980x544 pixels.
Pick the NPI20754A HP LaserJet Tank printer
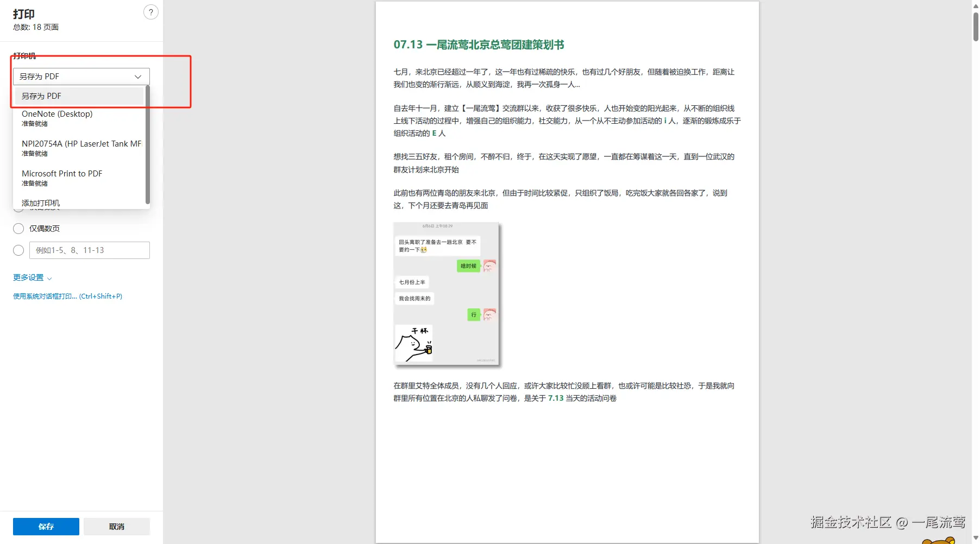tap(79, 148)
